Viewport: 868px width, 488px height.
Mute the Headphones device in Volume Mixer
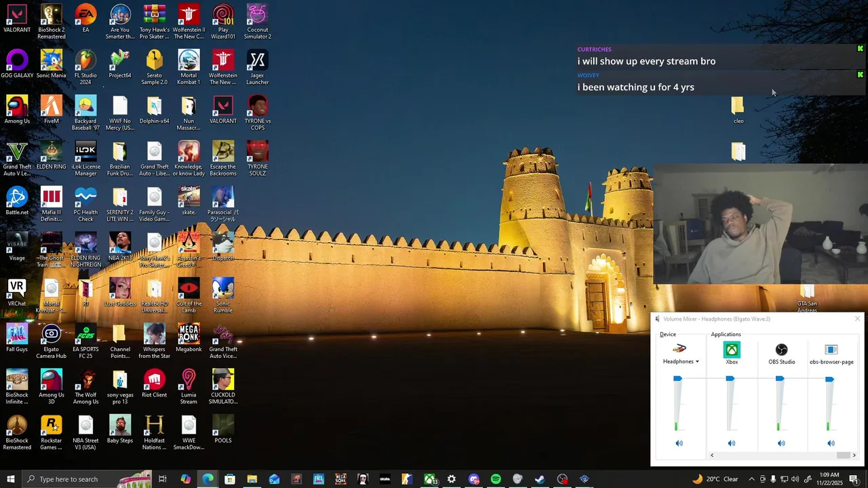tap(679, 443)
